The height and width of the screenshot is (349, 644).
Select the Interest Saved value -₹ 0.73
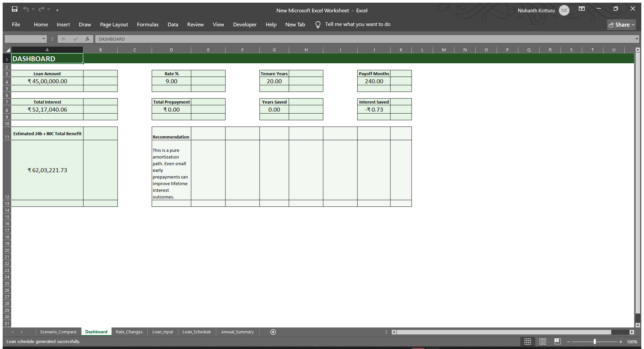coord(374,110)
